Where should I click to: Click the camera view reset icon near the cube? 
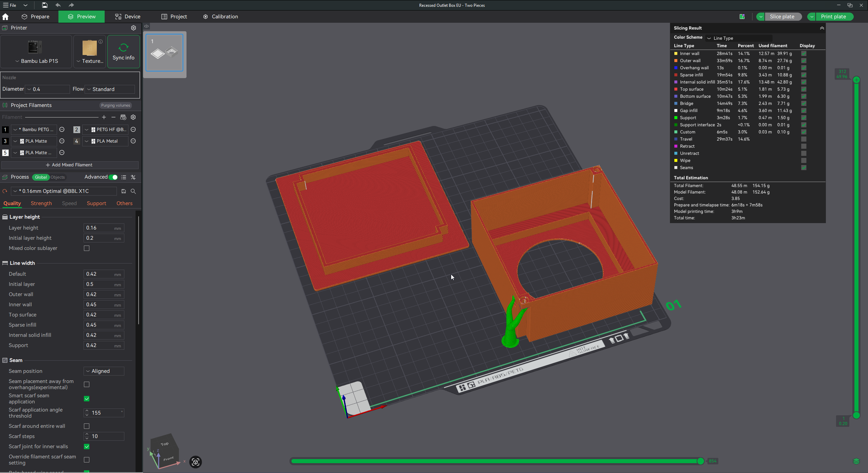point(195,462)
